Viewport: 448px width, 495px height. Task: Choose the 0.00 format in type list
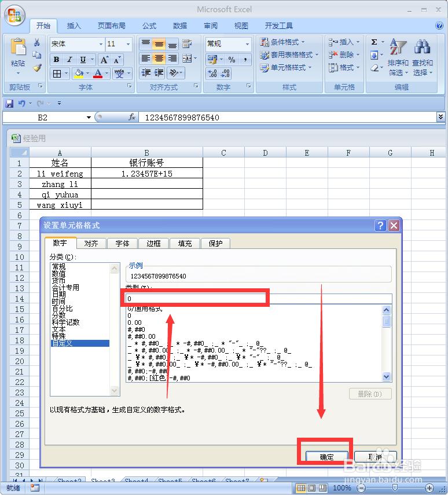134,322
